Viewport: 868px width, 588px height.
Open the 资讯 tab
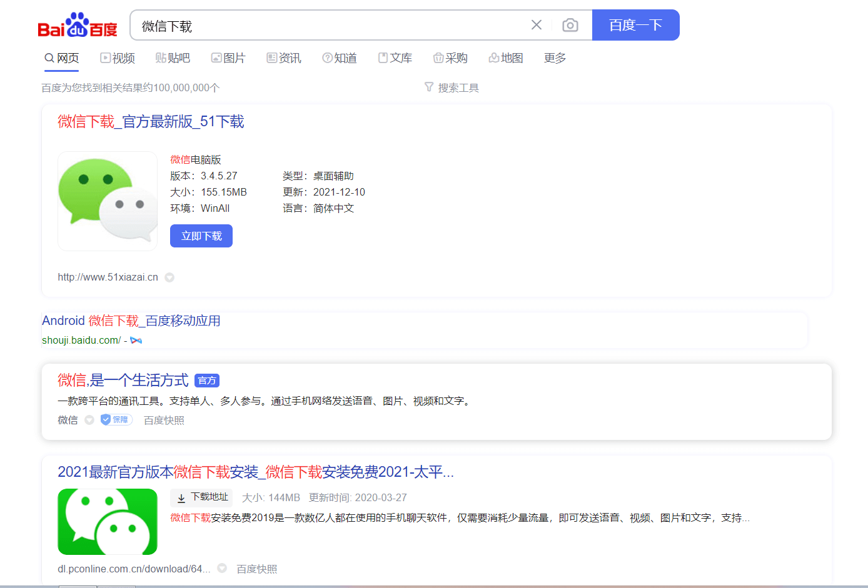coord(284,58)
